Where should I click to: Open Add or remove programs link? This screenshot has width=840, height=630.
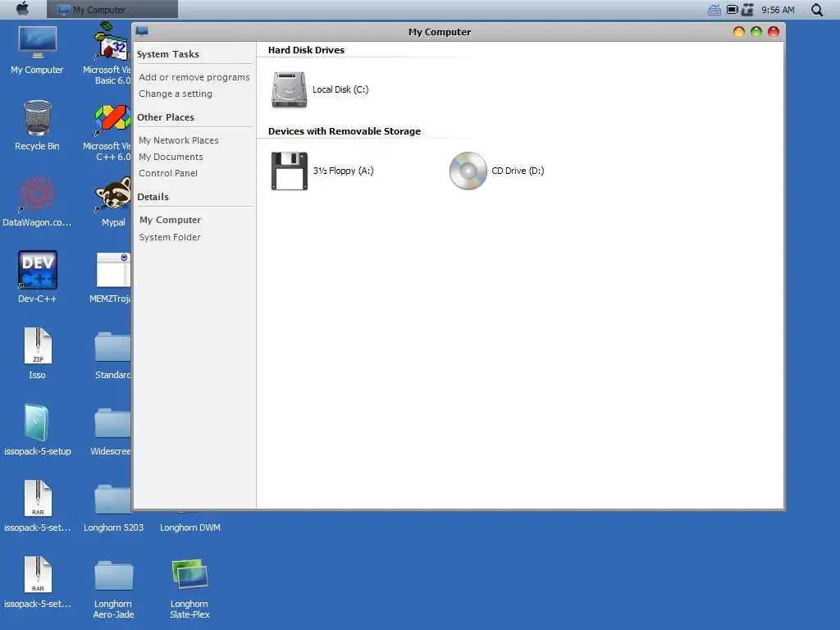(194, 77)
